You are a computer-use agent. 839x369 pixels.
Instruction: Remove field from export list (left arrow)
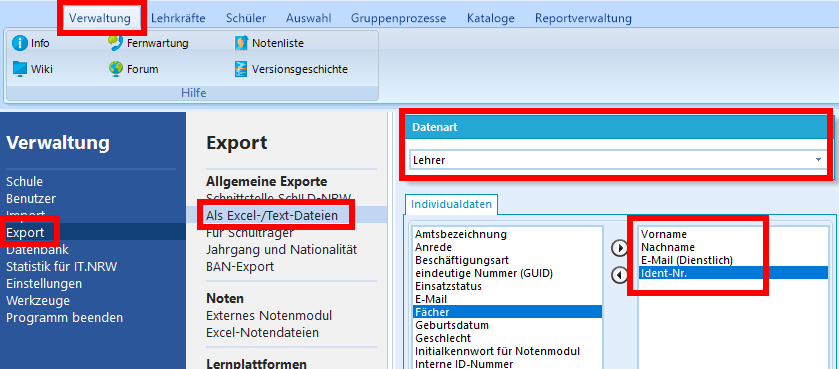pyautogui.click(x=619, y=275)
